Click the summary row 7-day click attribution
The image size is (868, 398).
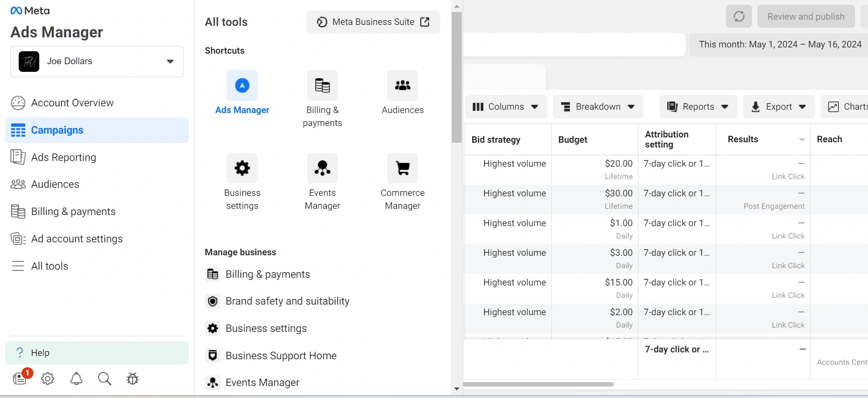tap(677, 350)
